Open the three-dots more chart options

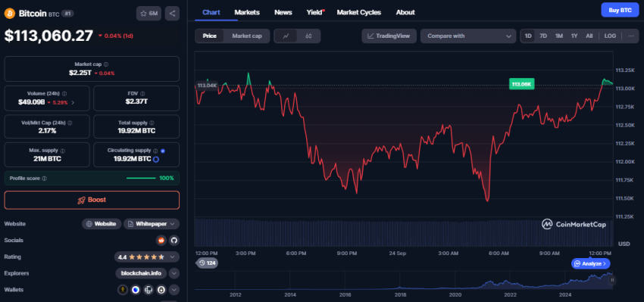pyautogui.click(x=631, y=36)
